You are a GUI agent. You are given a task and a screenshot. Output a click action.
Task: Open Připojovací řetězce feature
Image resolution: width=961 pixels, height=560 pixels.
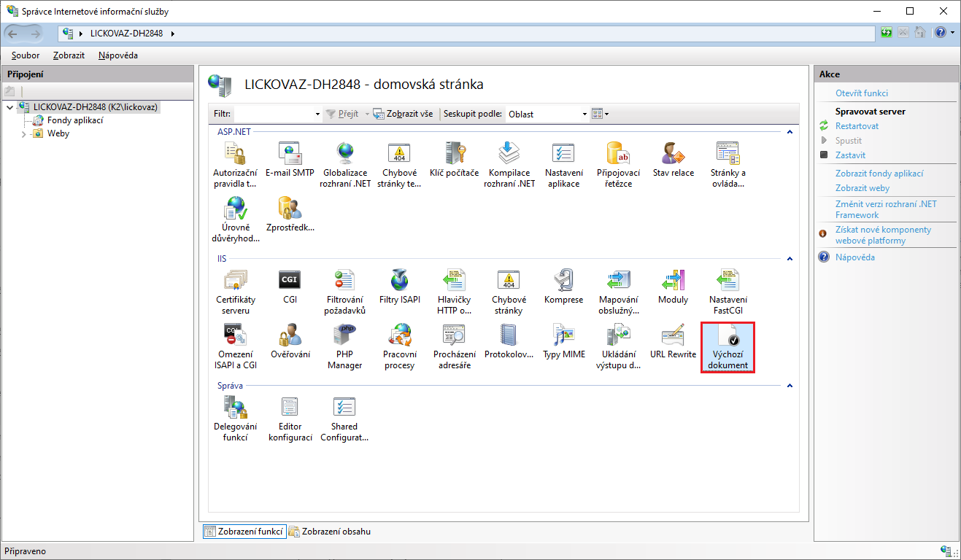(x=618, y=164)
